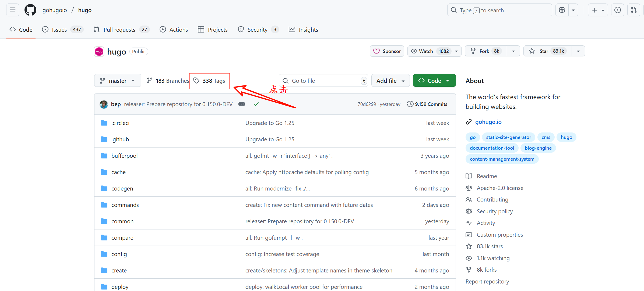Open the Pull requests tab
The height and width of the screenshot is (291, 644).
[x=121, y=30]
